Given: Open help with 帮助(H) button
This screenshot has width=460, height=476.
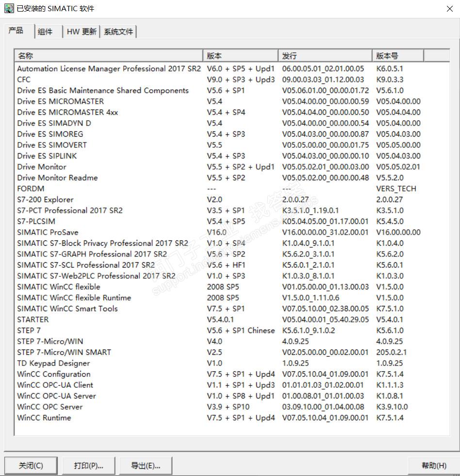Looking at the screenshot, I should click(x=434, y=465).
